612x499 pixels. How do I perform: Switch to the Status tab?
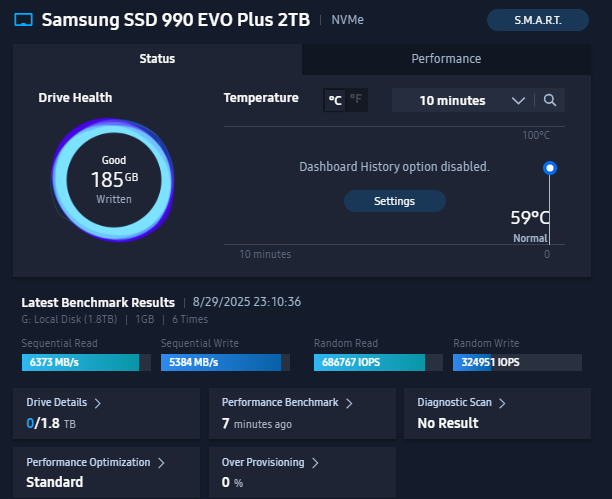[157, 59]
